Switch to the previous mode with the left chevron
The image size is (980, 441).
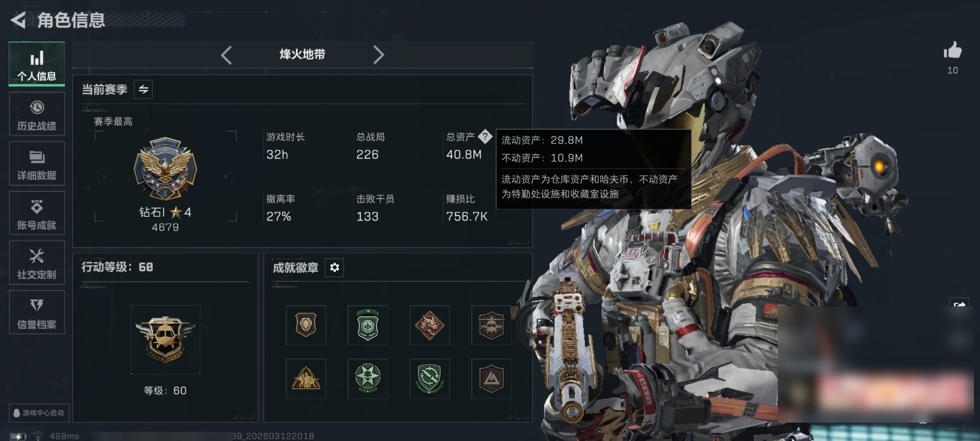[x=227, y=55]
